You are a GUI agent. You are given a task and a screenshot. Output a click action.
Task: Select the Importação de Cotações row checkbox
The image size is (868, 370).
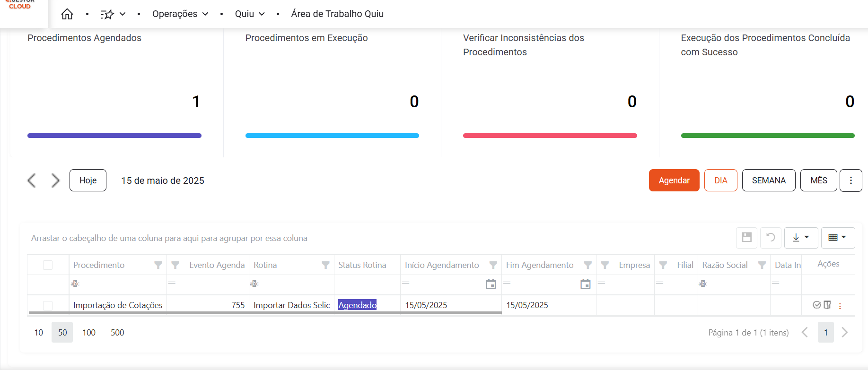click(48, 305)
